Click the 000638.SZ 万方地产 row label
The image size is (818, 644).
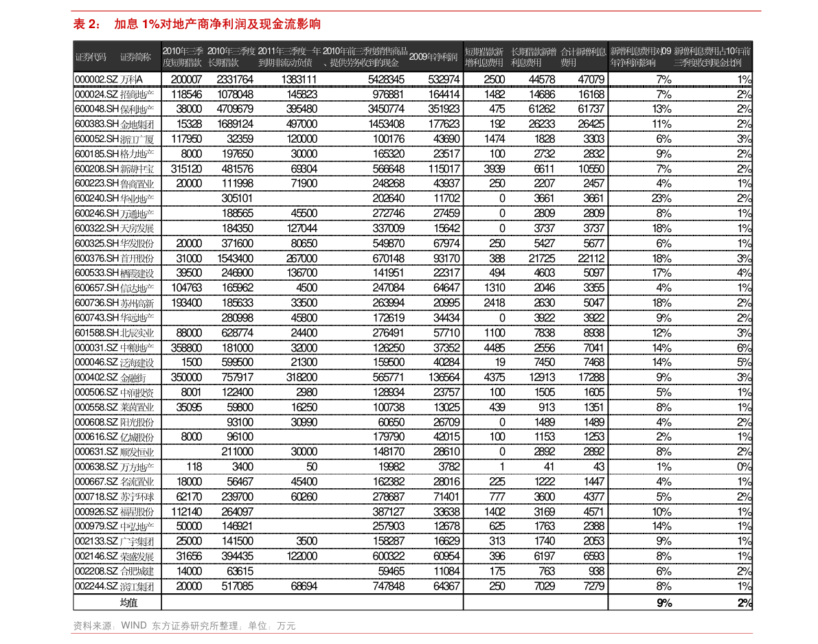114,467
